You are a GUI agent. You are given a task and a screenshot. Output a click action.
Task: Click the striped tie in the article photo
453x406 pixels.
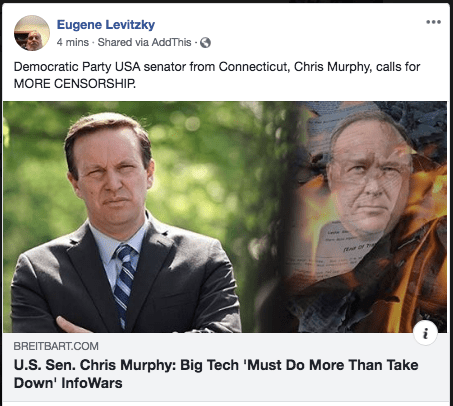tap(124, 285)
